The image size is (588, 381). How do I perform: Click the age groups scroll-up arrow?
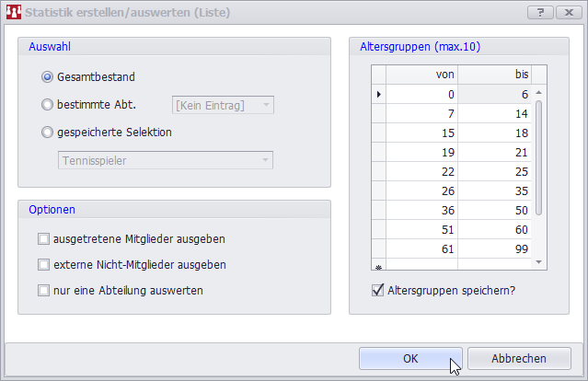click(x=539, y=93)
